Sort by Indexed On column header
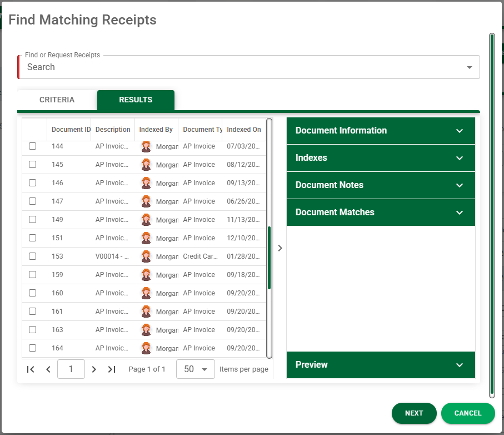Viewport: 504px width, 435px height. [x=244, y=130]
